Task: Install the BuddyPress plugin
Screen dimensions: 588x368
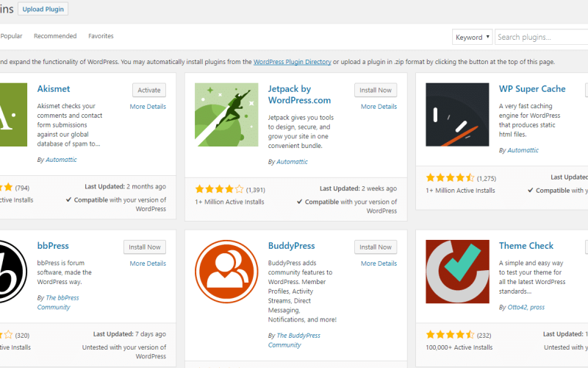Action: (x=375, y=247)
